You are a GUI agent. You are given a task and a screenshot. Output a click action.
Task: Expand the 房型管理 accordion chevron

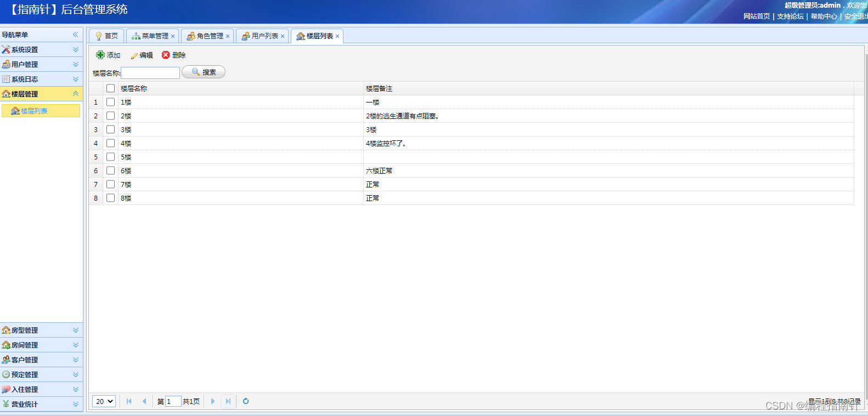(76, 330)
